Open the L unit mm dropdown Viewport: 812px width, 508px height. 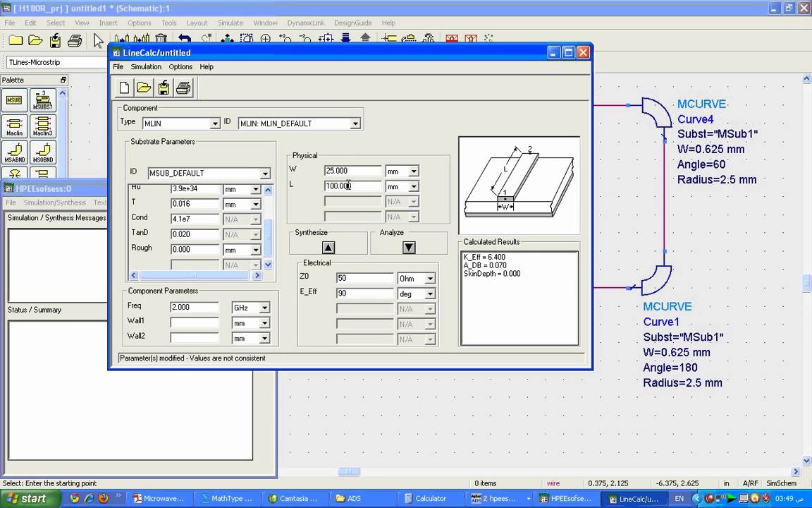pos(414,186)
